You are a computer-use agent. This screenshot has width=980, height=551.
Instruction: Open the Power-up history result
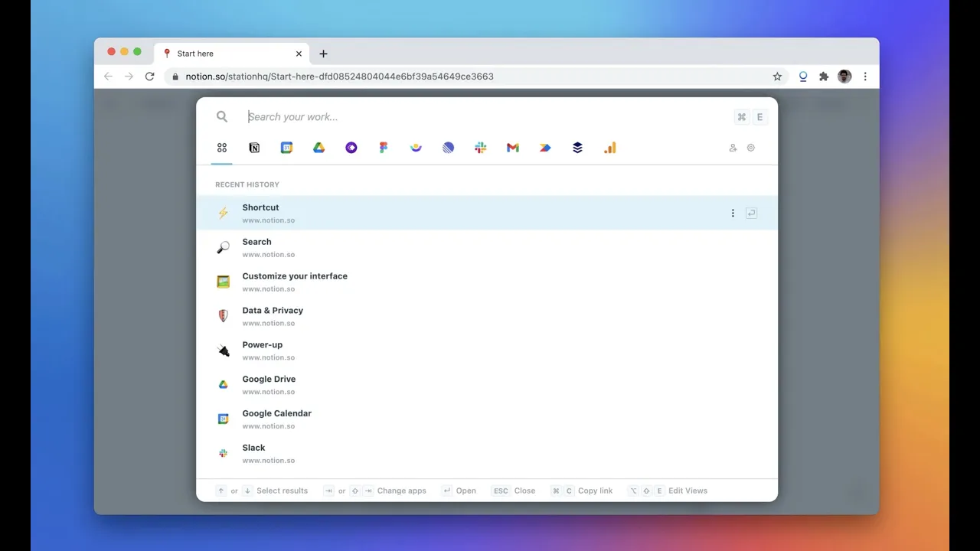487,350
